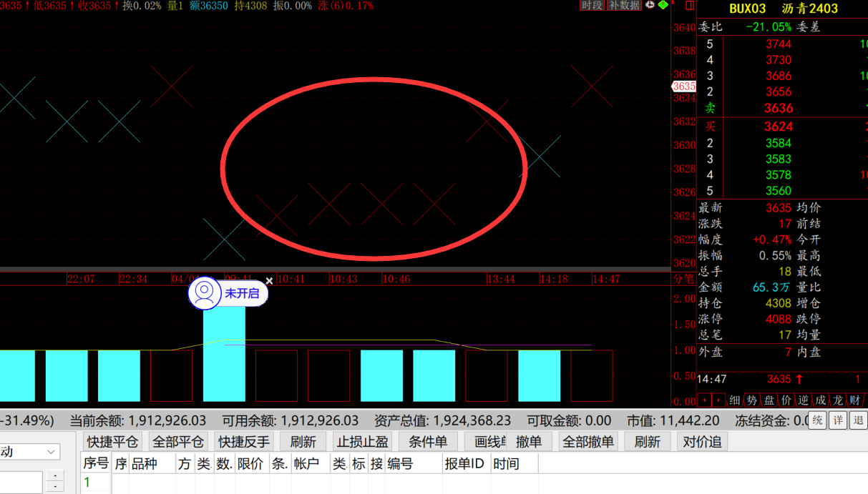868x494 pixels.
Task: Click the right arrow beside the 细 tab
Action: click(x=718, y=400)
